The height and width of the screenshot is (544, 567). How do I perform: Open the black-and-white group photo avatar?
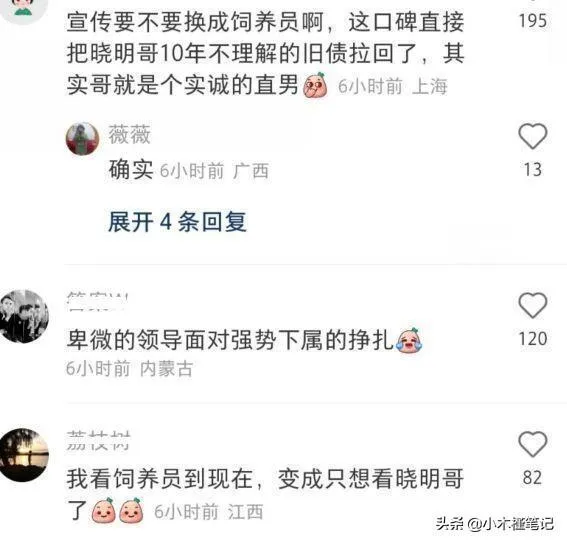(x=24, y=316)
